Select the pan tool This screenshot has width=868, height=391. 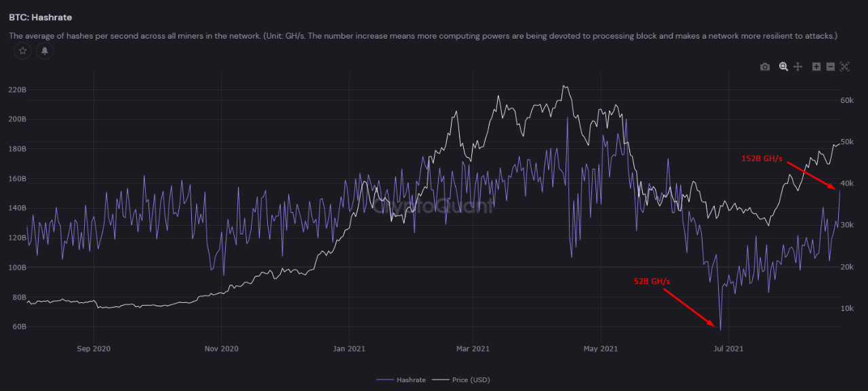[797, 66]
